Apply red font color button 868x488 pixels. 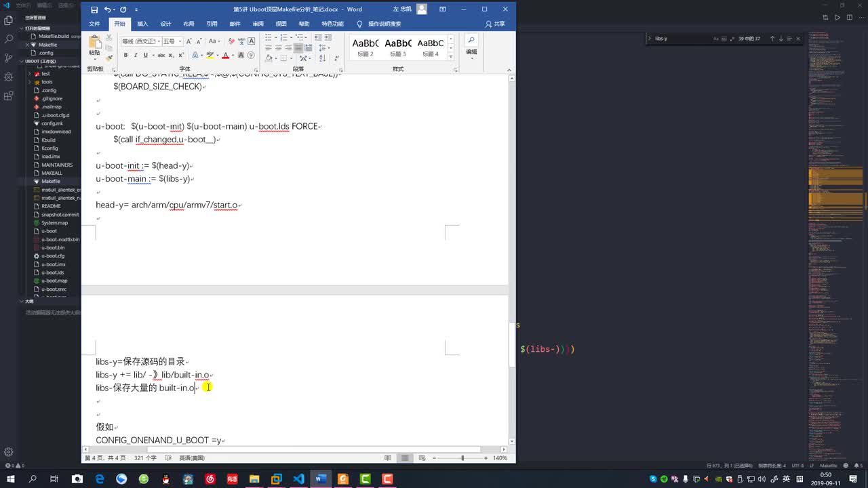click(x=225, y=55)
